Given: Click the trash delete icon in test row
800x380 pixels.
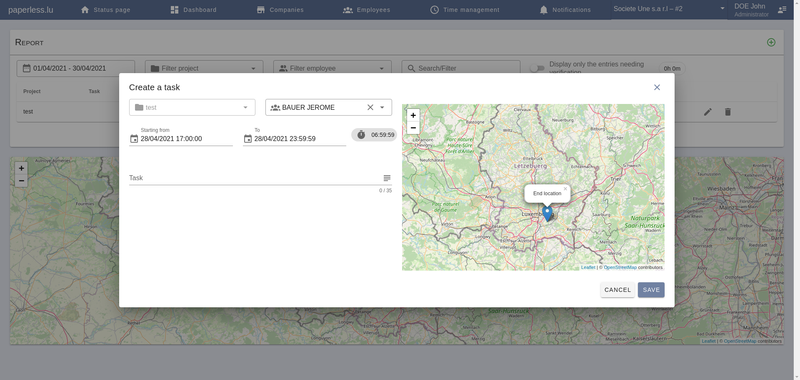Looking at the screenshot, I should point(728,112).
